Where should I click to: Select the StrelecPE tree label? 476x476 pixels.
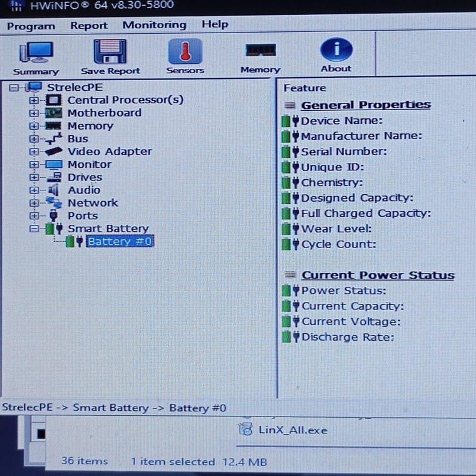coord(75,88)
